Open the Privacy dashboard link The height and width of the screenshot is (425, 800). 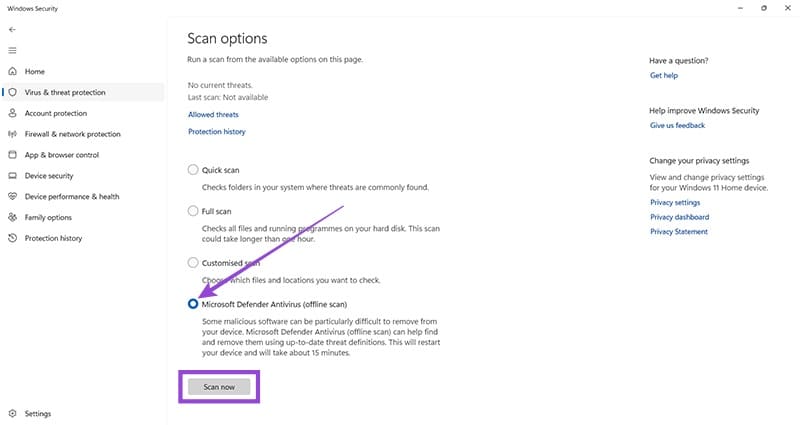click(x=679, y=217)
